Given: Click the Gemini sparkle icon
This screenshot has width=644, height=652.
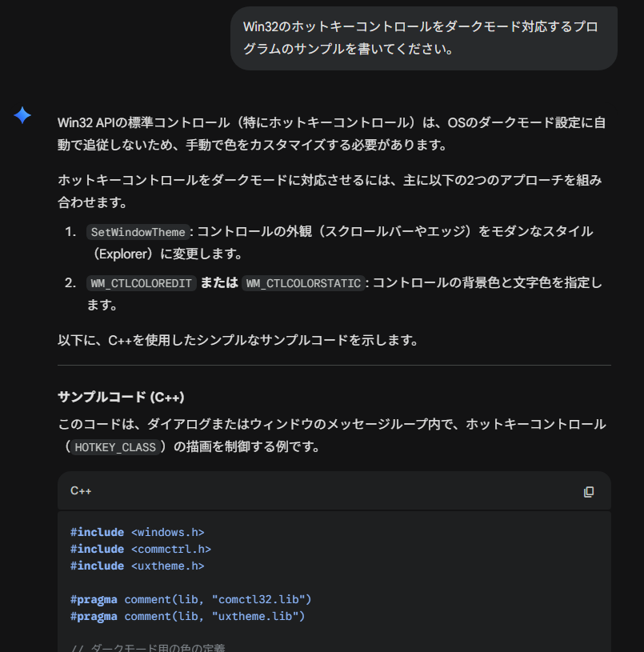Looking at the screenshot, I should tap(22, 115).
